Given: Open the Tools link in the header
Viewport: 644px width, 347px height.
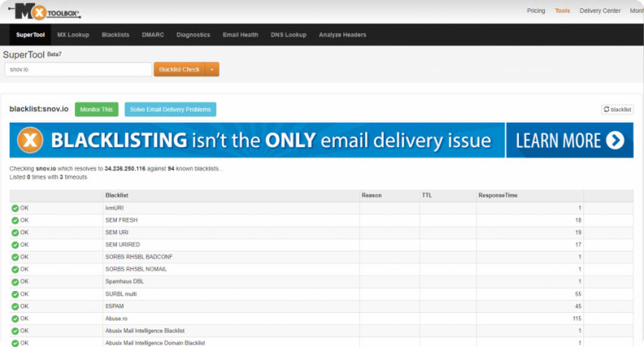Looking at the screenshot, I should coord(562,11).
